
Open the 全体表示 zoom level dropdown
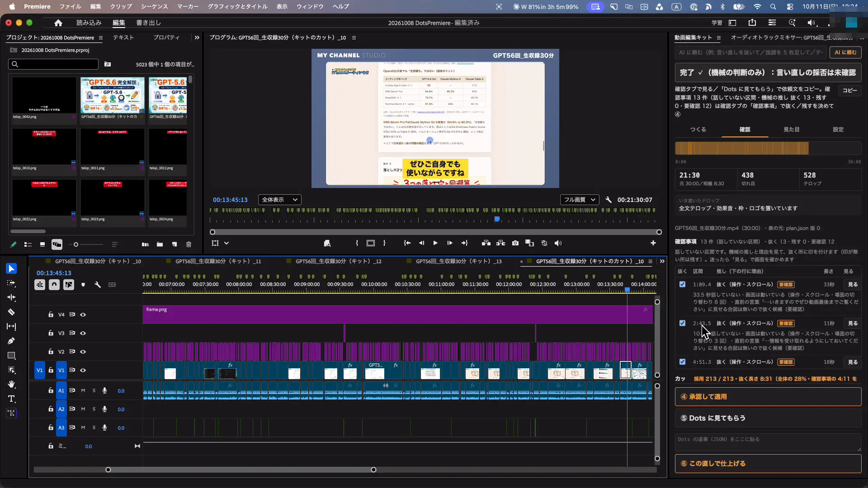280,200
